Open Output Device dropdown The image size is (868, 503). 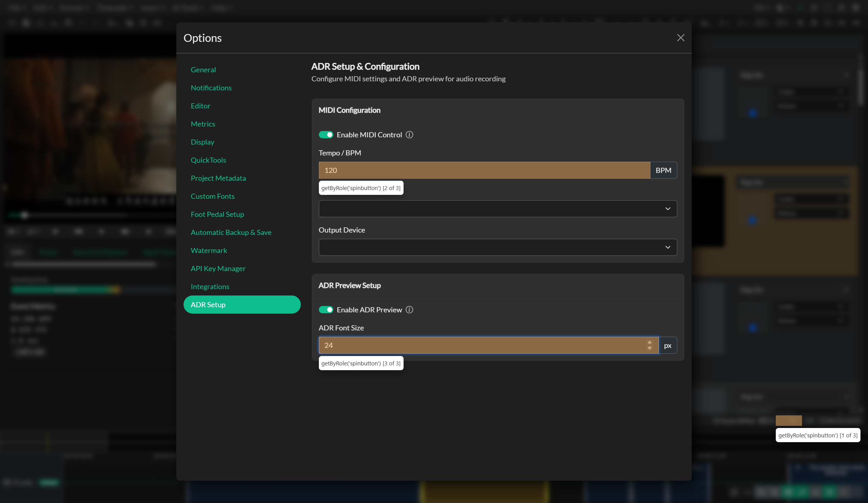498,247
